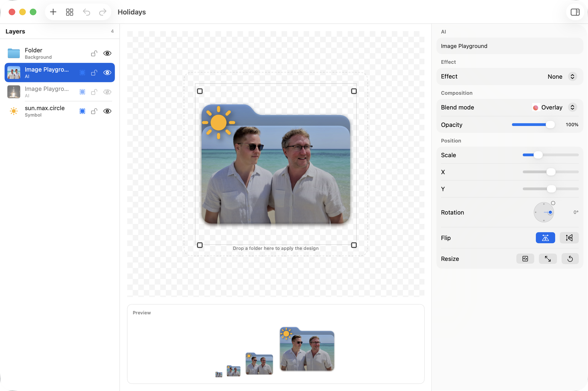Adjust the X position slider
This screenshot has height=391, width=588.
[550, 172]
